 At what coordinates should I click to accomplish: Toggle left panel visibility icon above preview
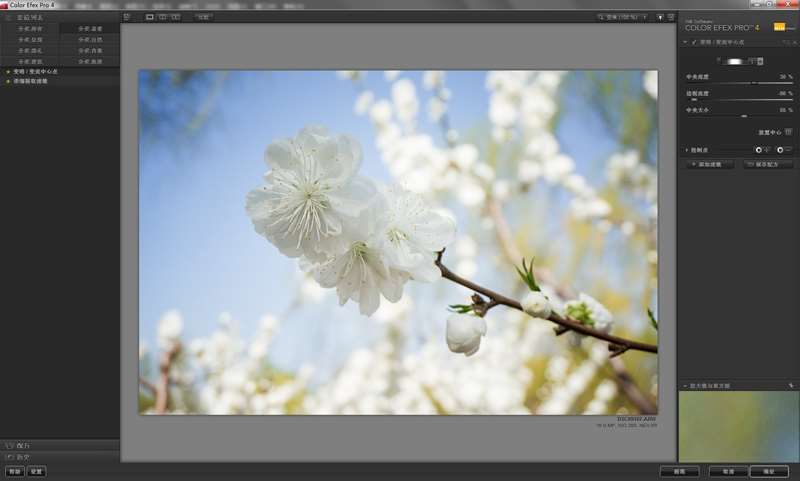[x=126, y=17]
